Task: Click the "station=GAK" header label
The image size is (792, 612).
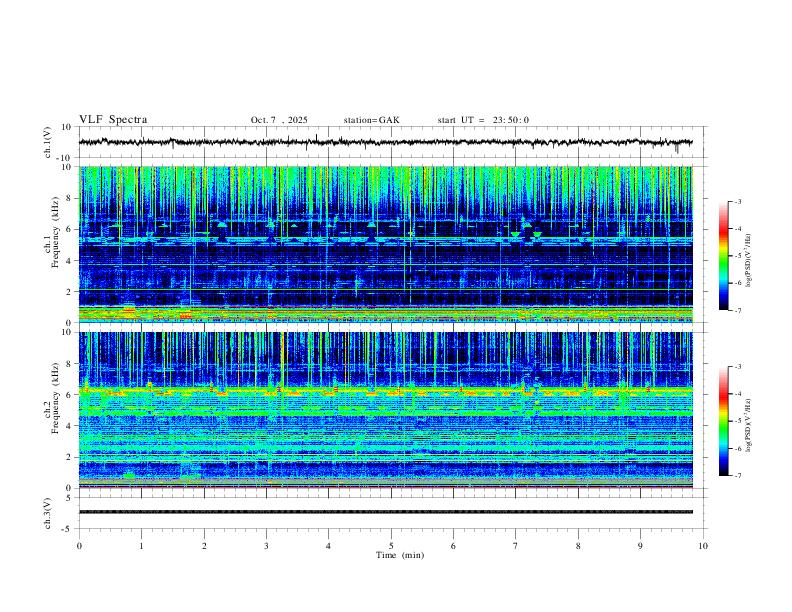Action: coord(371,120)
